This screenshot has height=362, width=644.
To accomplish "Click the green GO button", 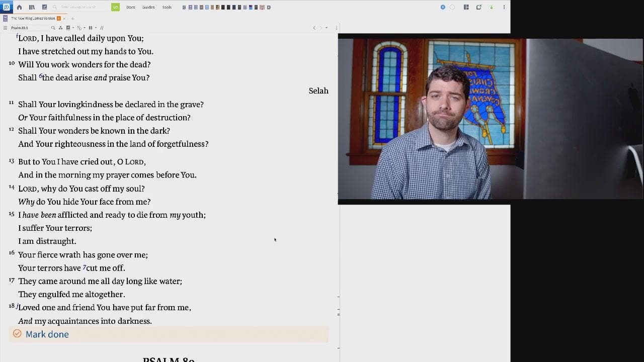I will (x=115, y=7).
